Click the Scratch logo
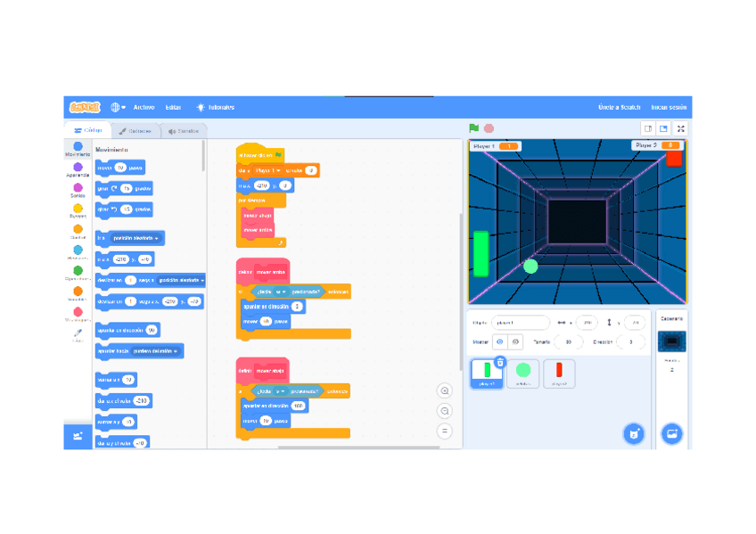The height and width of the screenshot is (534, 756). coord(85,107)
